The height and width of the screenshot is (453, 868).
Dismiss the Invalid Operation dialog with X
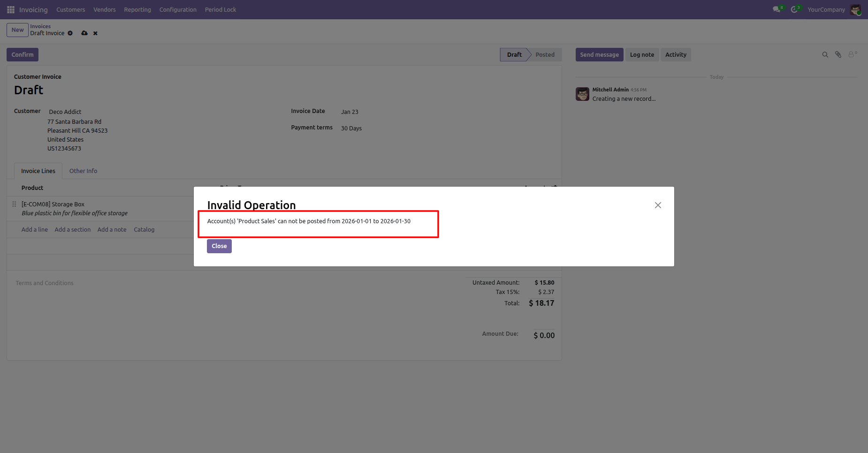pyautogui.click(x=658, y=205)
